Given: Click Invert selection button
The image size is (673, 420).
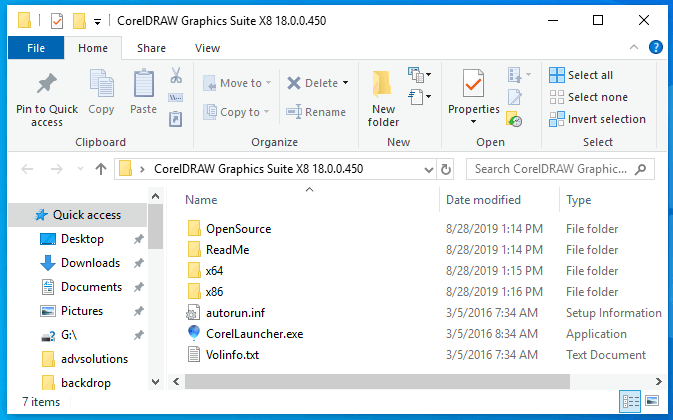Looking at the screenshot, I should click(x=597, y=119).
